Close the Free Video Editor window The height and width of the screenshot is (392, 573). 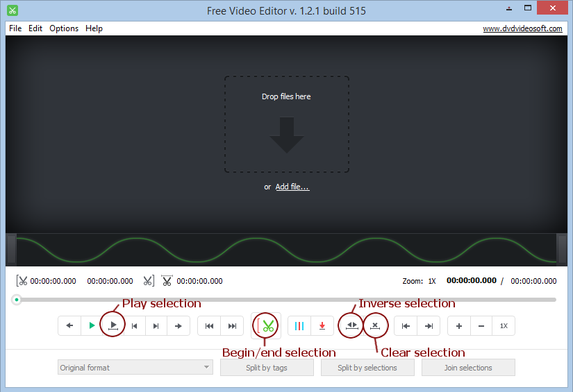pos(553,8)
